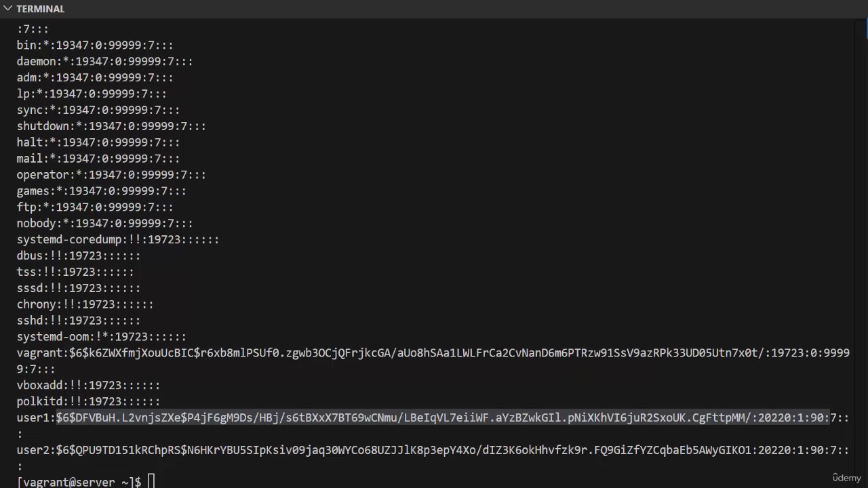Collapse the TERMINAL panel chevron
This screenshot has width=868, height=488.
(7, 9)
